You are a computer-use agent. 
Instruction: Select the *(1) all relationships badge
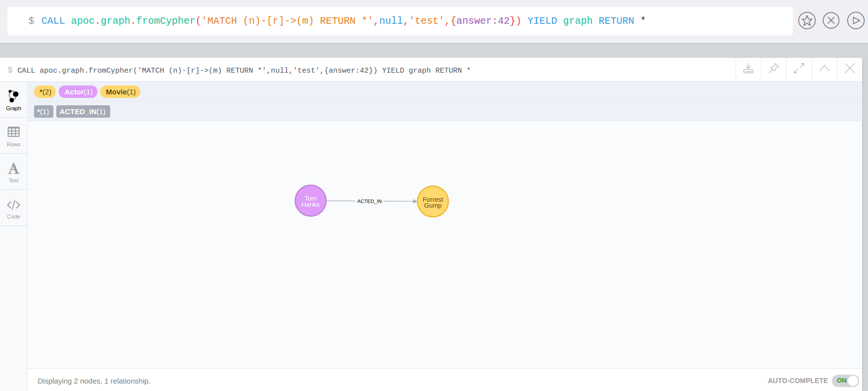[x=43, y=112]
